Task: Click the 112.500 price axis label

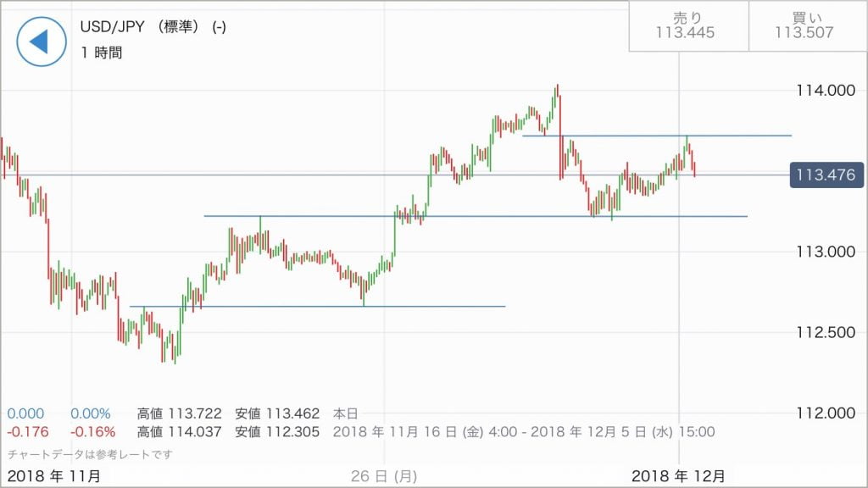Action: (821, 332)
